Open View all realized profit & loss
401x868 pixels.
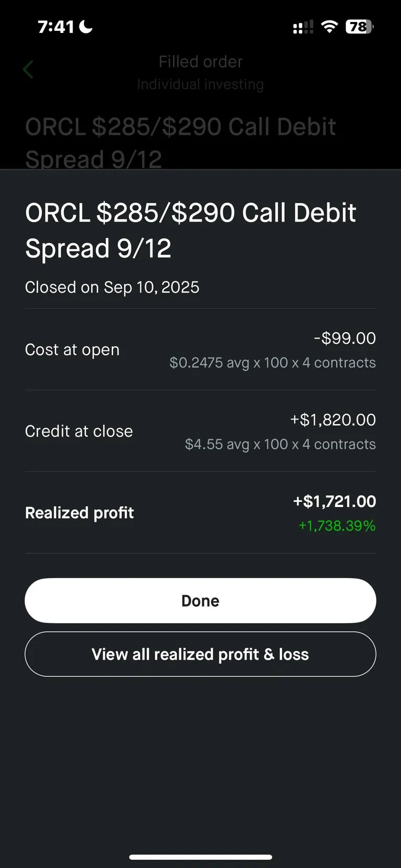point(200,654)
